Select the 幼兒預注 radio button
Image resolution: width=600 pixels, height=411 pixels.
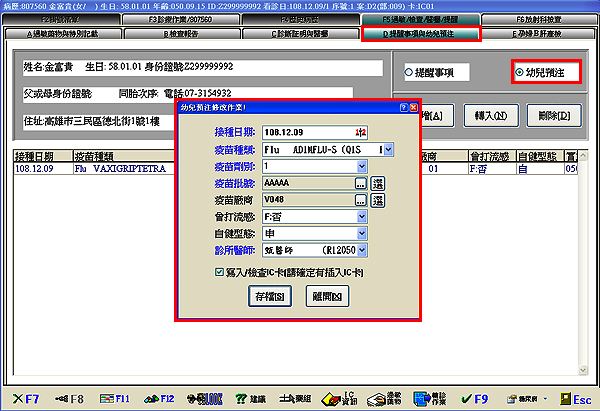(x=519, y=73)
